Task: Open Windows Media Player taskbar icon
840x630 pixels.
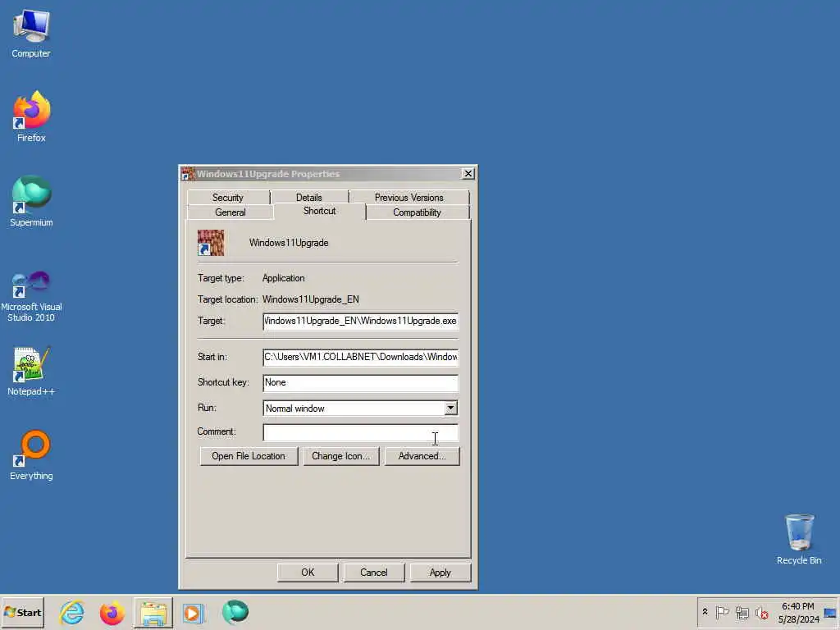Action: point(194,613)
